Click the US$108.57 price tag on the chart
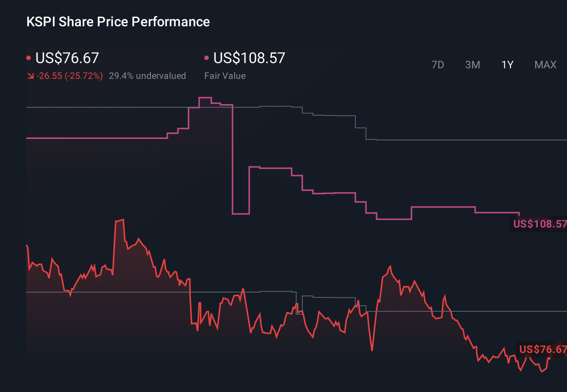 click(540, 225)
